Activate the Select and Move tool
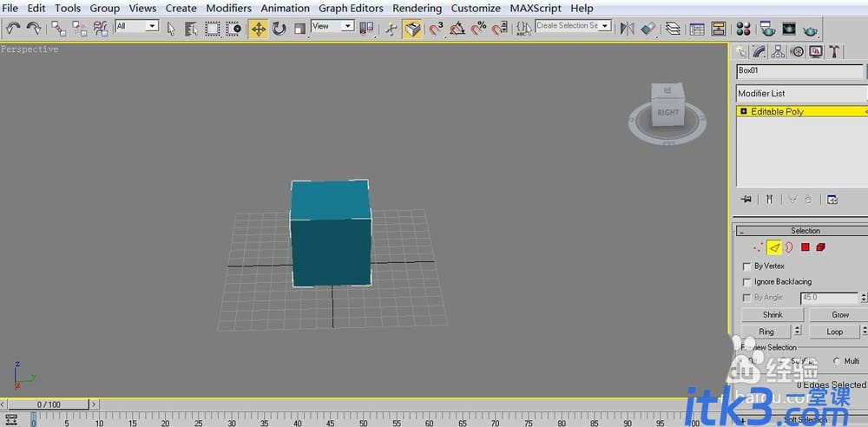 click(x=259, y=29)
